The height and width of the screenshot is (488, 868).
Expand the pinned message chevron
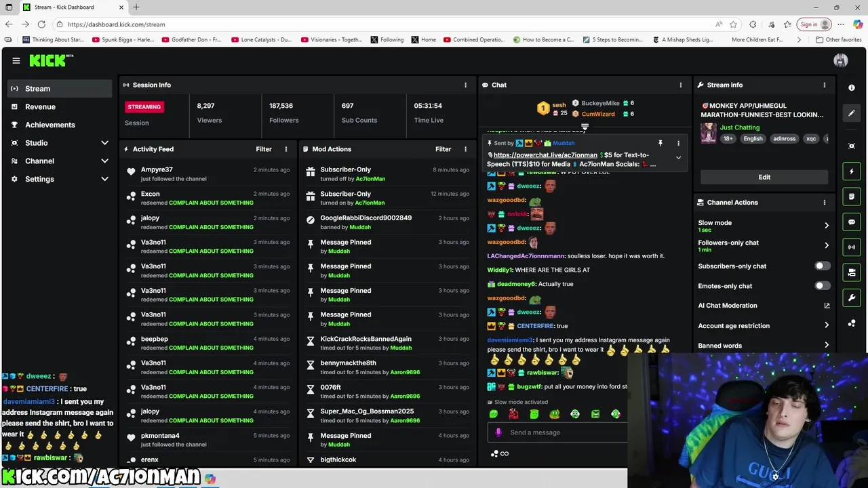tap(678, 158)
